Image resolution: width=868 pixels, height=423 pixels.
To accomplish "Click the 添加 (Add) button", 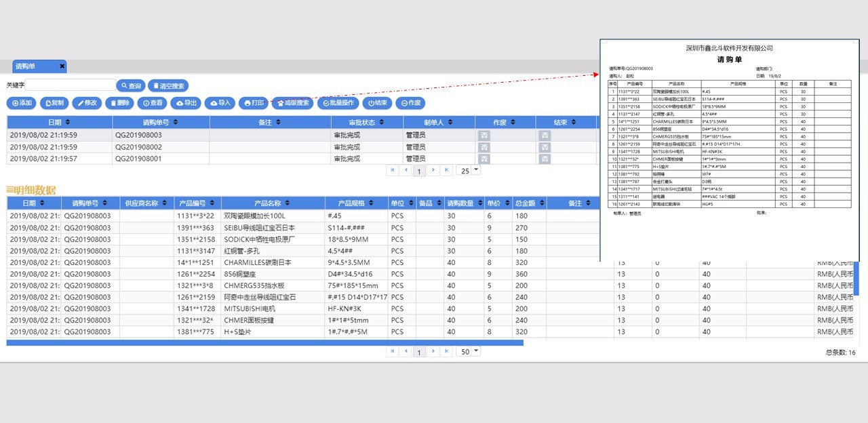I will [x=20, y=103].
